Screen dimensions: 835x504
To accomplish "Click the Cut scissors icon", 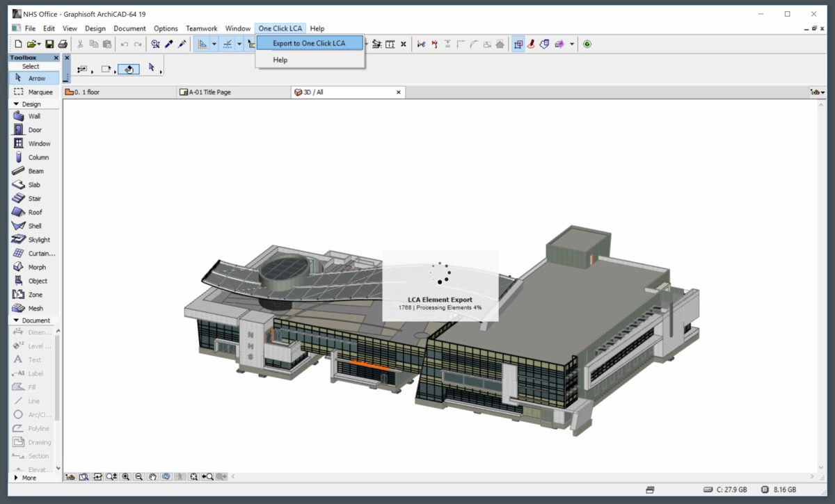I will pos(80,44).
